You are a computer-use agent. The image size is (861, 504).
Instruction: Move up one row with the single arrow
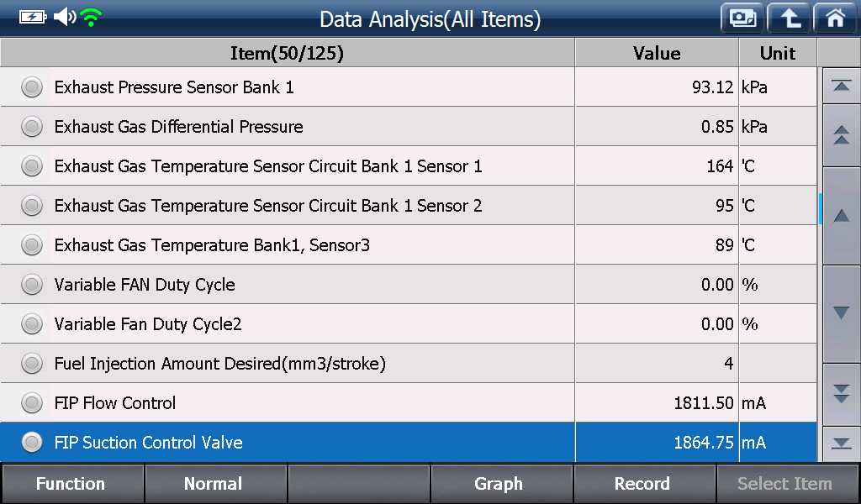[x=841, y=216]
